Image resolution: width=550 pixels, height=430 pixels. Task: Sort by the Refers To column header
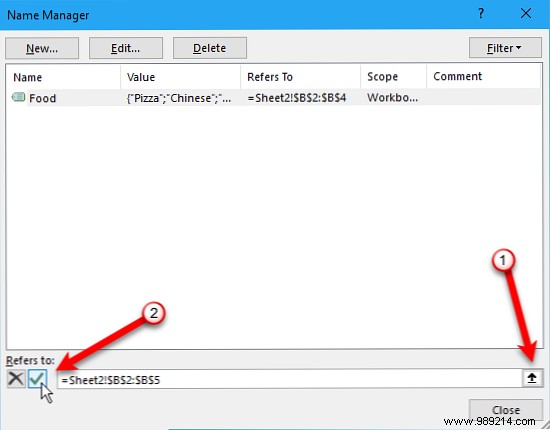point(301,77)
